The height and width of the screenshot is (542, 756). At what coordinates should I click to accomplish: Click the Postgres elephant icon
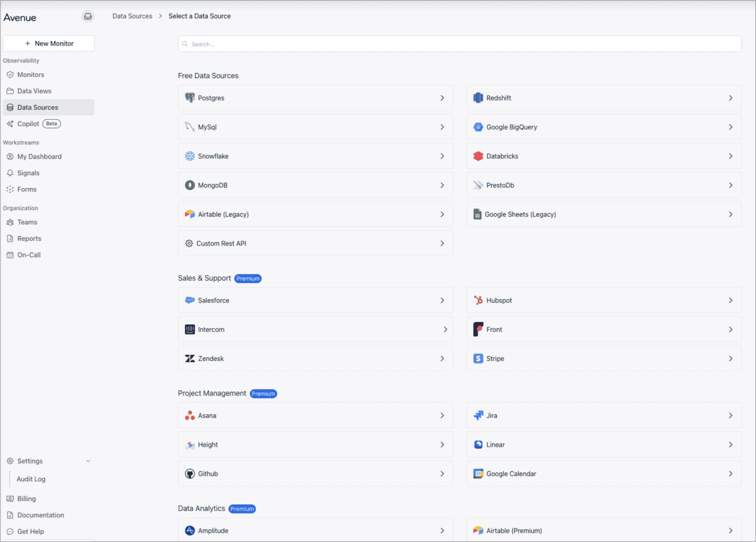point(190,98)
